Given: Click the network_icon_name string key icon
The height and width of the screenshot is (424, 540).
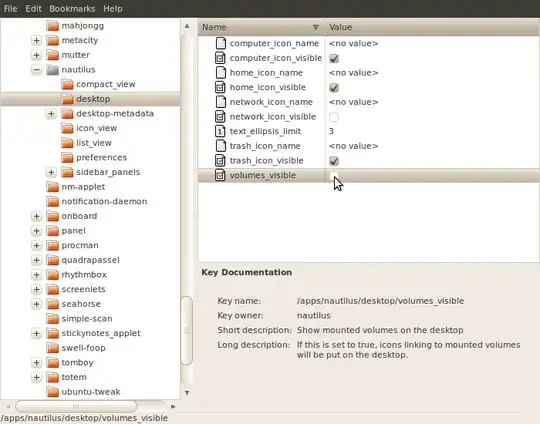Looking at the screenshot, I should [x=220, y=102].
